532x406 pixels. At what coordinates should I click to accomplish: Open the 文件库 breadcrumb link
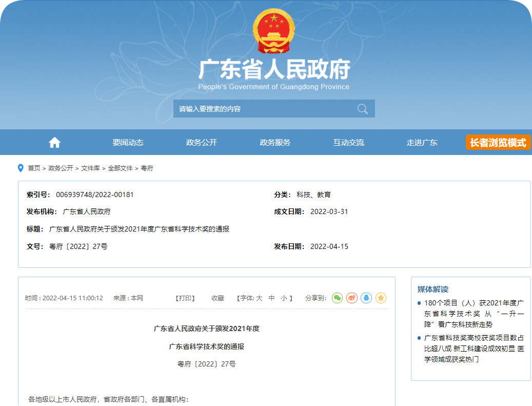[x=90, y=168]
